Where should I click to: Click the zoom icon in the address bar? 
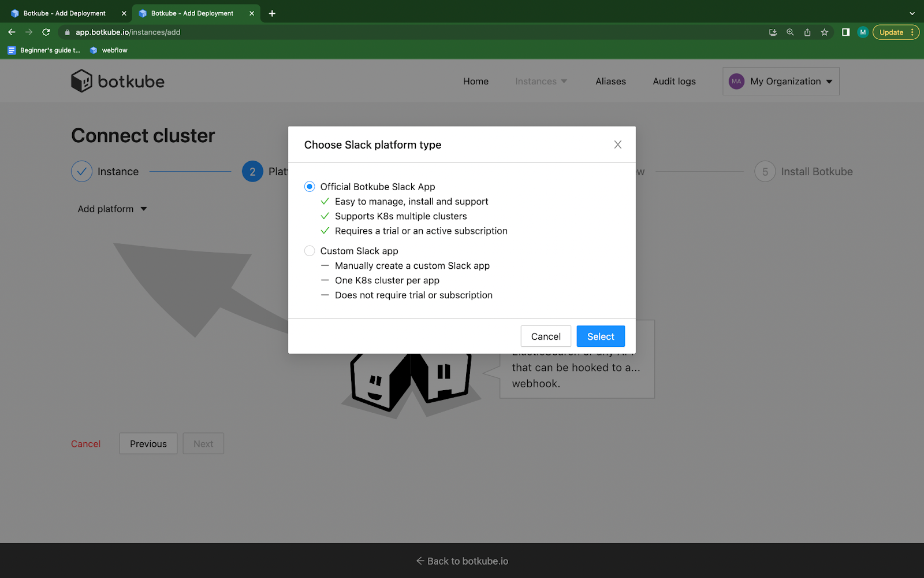tap(789, 32)
